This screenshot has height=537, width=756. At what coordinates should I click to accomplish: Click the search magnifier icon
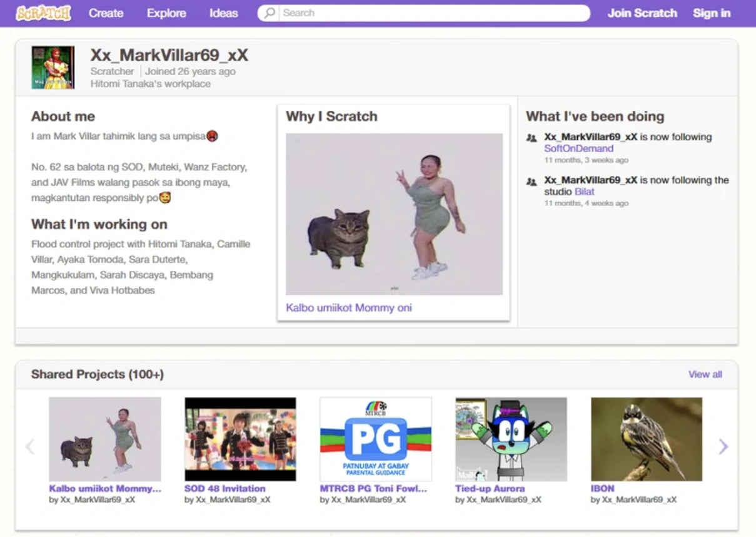coord(269,13)
